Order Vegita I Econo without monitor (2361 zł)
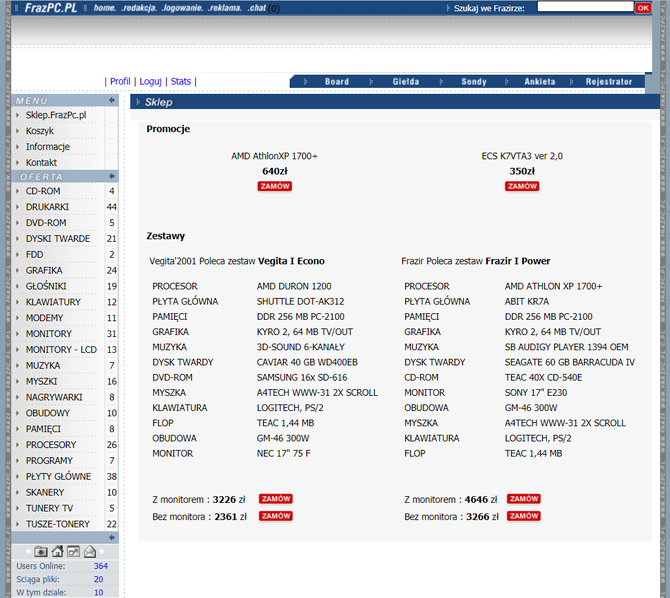This screenshot has height=598, width=670. [276, 516]
